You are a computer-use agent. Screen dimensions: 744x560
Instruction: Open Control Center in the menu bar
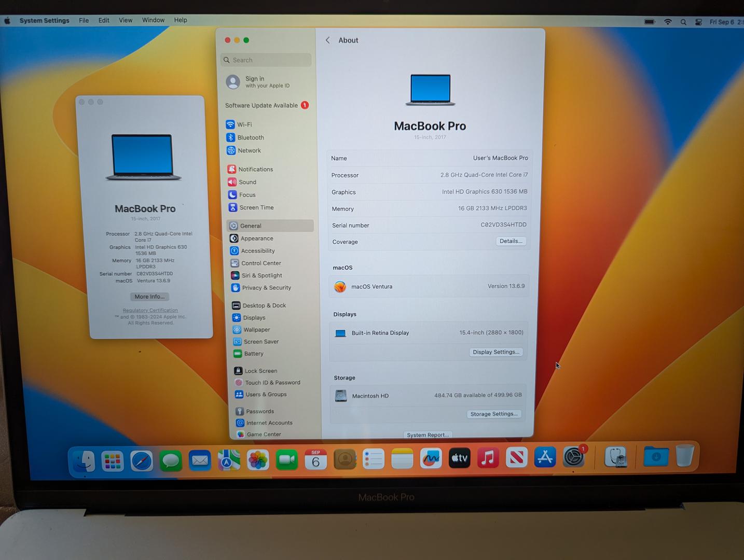point(698,22)
